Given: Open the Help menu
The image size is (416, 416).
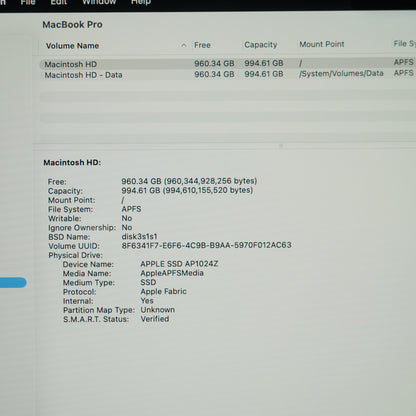Looking at the screenshot, I should [141, 3].
